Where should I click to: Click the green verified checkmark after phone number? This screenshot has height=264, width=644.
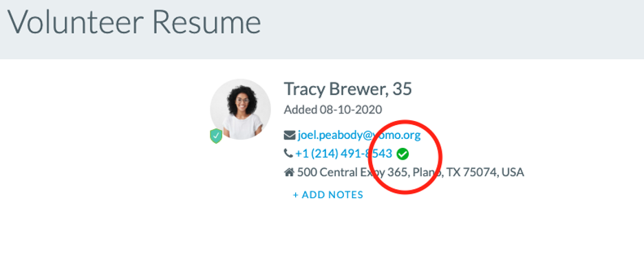pos(403,154)
